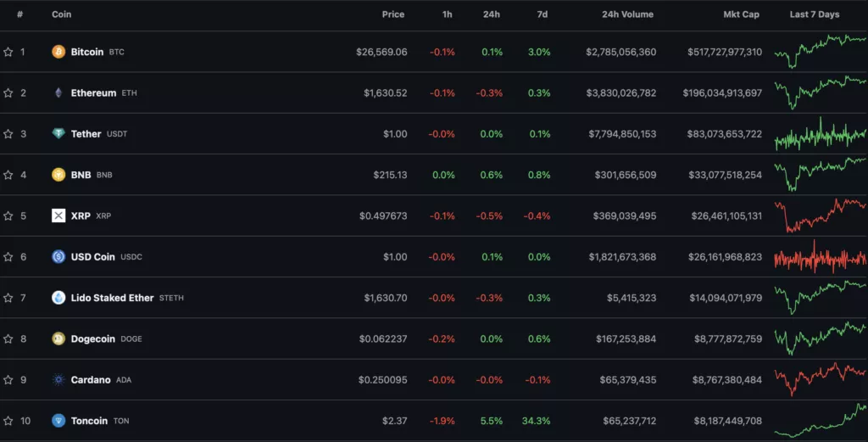Viewport: 868px width, 442px height.
Task: Click the Bitcoin logo icon
Action: pyautogui.click(x=58, y=52)
